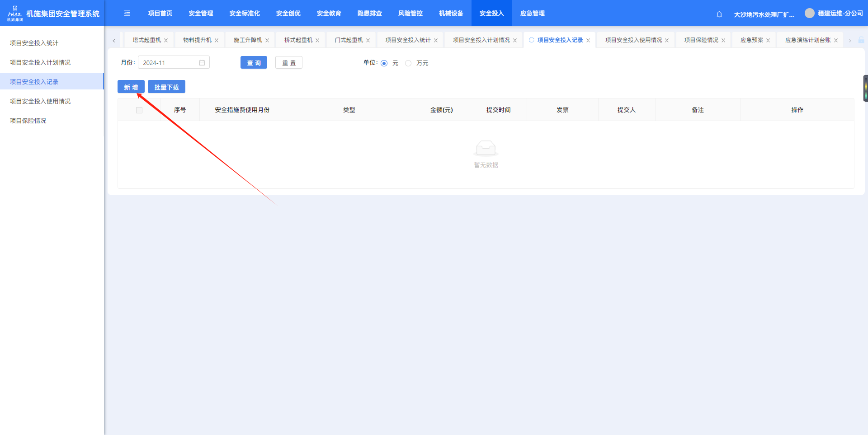The width and height of the screenshot is (868, 435).
Task: Click the 批量下载 button
Action: coord(166,87)
